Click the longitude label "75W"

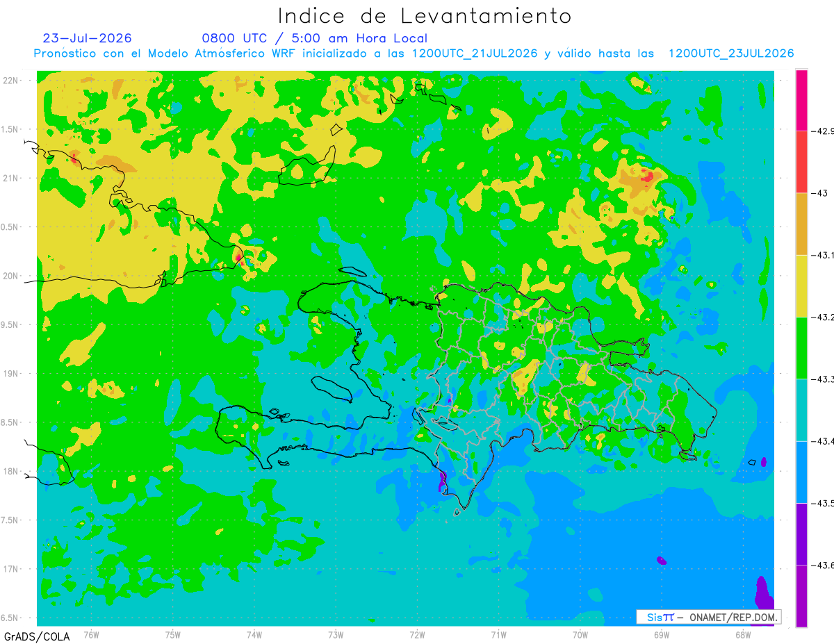pos(173,635)
